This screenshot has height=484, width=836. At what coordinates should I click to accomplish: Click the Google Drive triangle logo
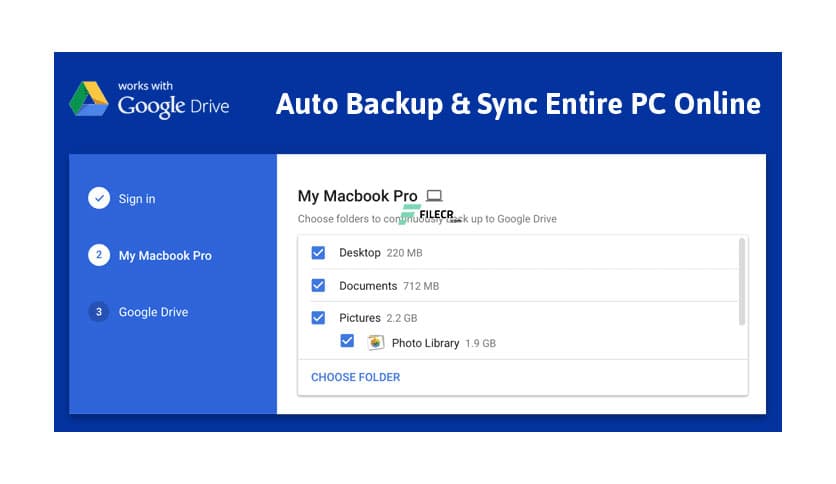(89, 99)
